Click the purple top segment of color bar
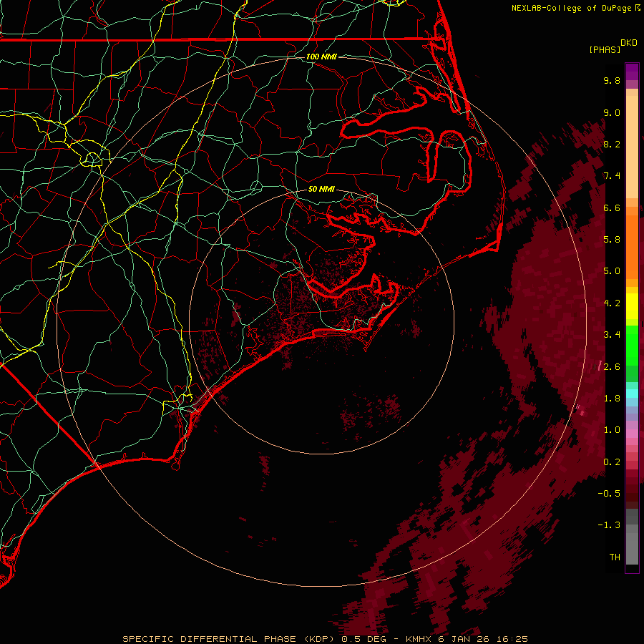 pyautogui.click(x=632, y=72)
